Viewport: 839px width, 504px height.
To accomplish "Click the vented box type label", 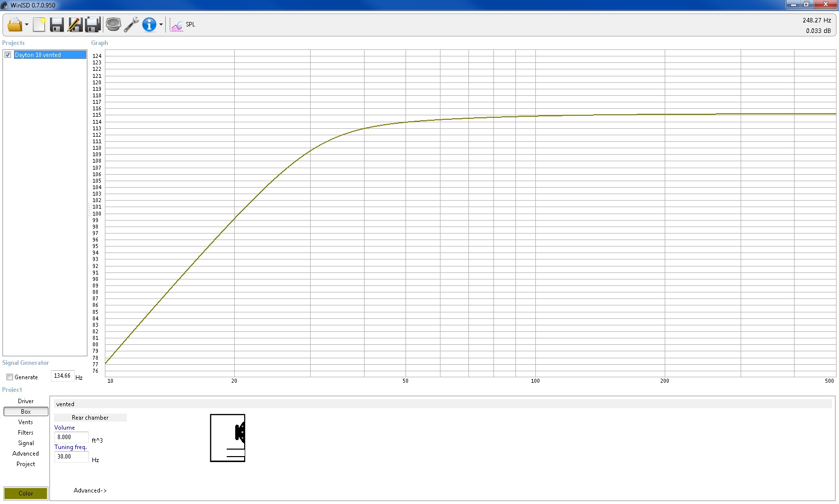I will (65, 404).
